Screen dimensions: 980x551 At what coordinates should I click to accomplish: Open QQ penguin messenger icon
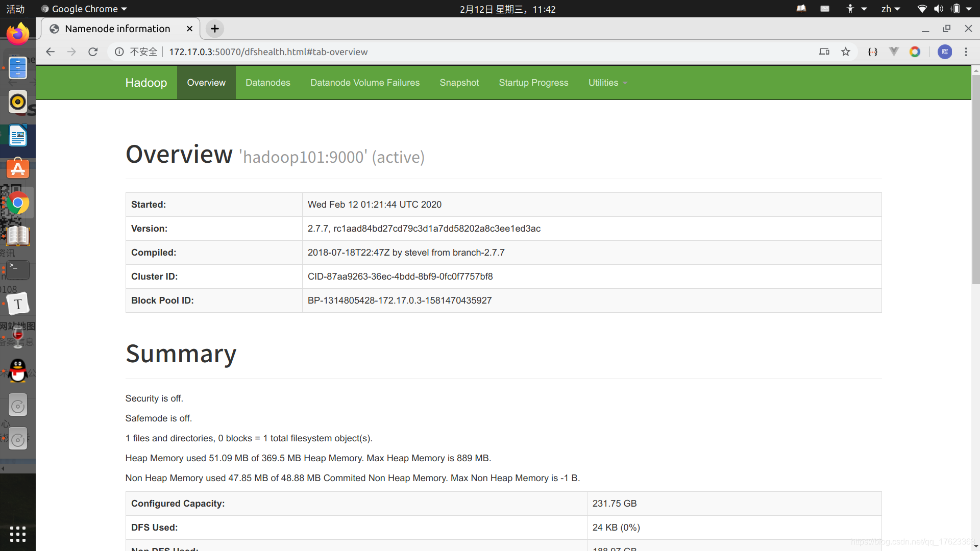click(18, 371)
